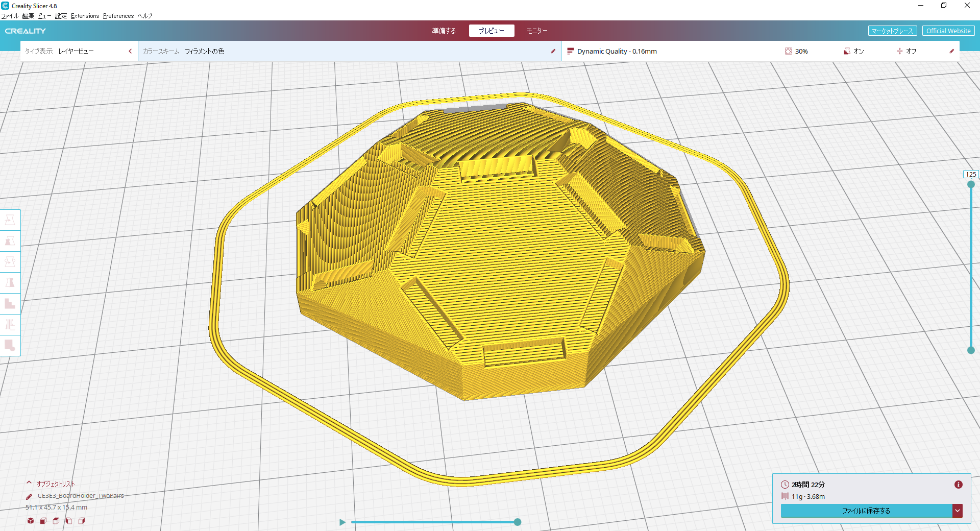Switch to the プレビュー stage tab
The width and height of the screenshot is (980, 531).
[492, 31]
